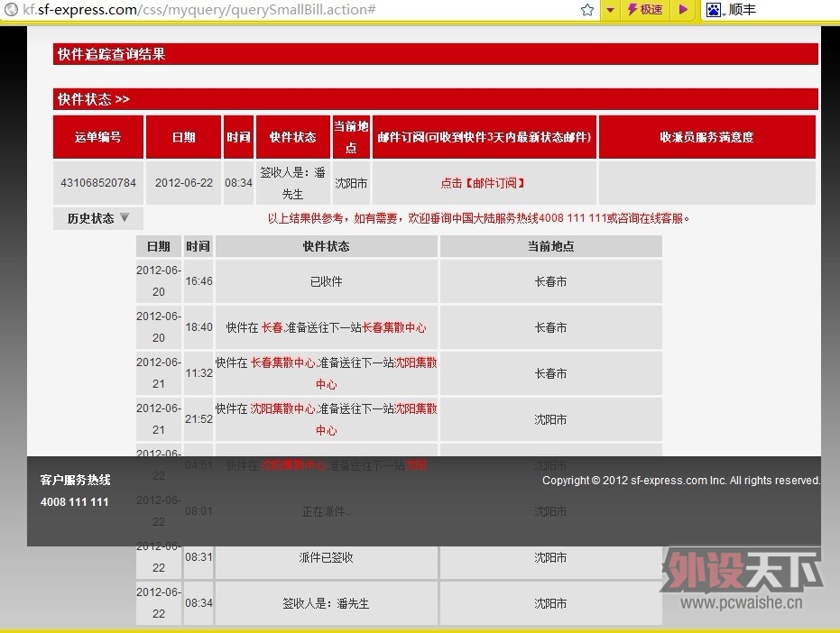Click the 沈阳市 cell in 21:52 row

[550, 419]
